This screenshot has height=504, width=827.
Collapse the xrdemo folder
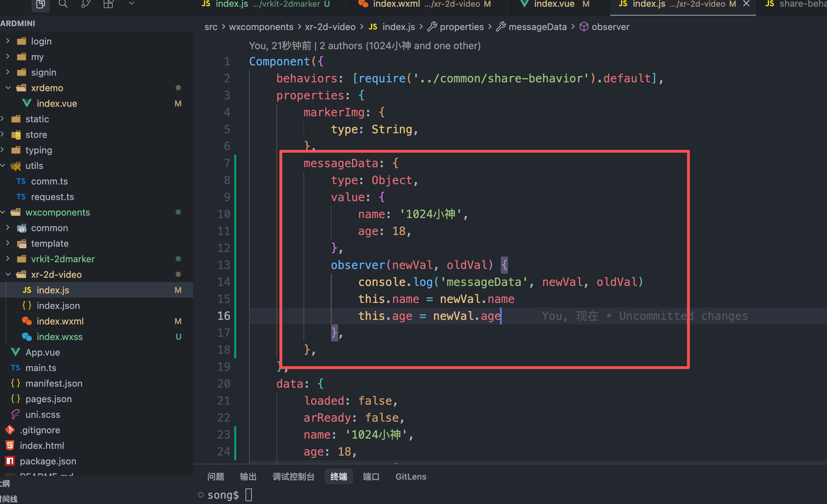point(47,88)
